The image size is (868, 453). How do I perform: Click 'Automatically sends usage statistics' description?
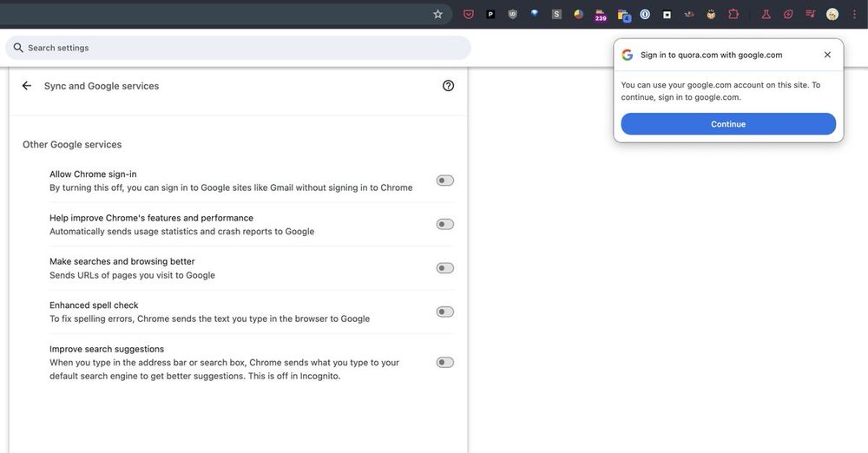[x=181, y=232]
